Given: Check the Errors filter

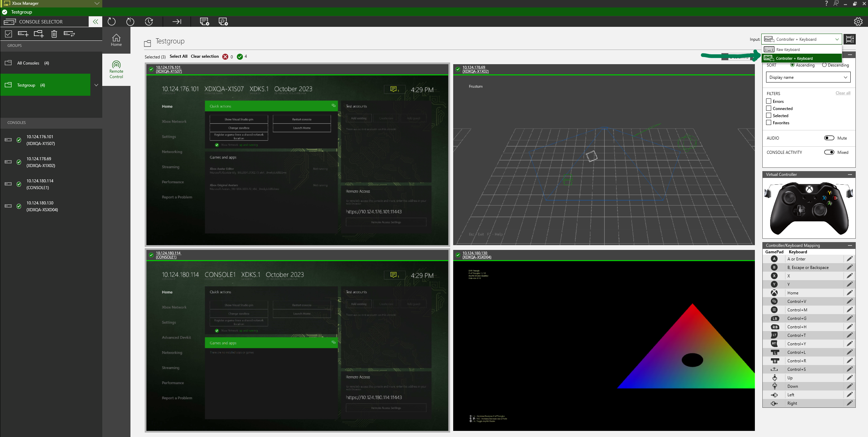Looking at the screenshot, I should (x=768, y=101).
